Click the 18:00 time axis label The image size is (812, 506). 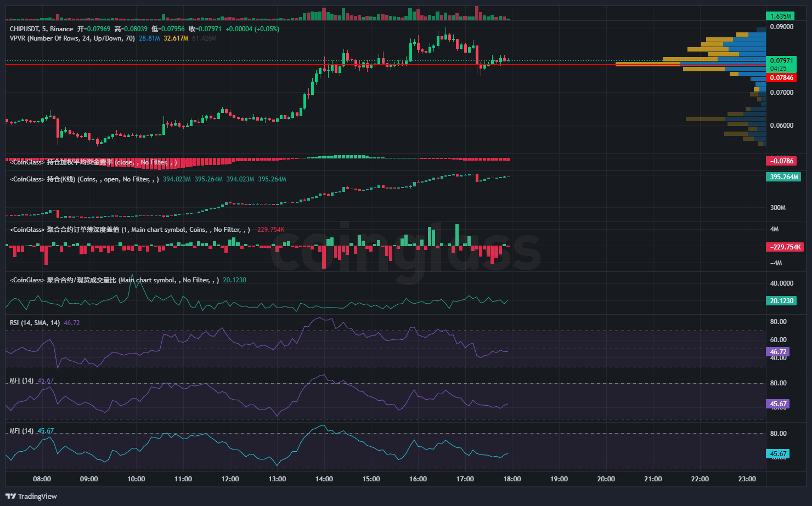(x=512, y=479)
